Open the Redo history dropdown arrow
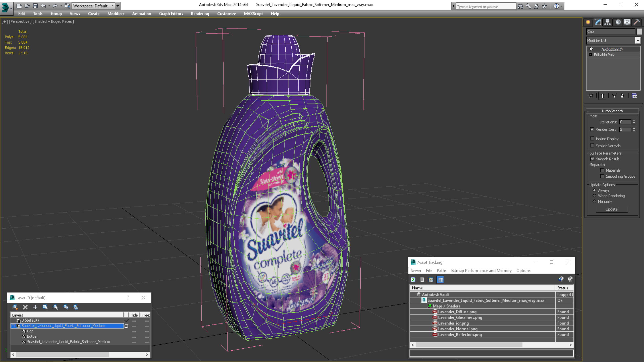Image resolution: width=644 pixels, height=362 pixels. click(x=61, y=6)
